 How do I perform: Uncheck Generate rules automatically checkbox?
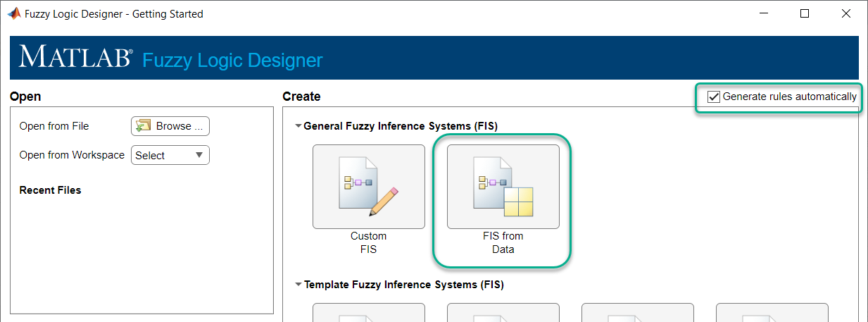click(x=714, y=97)
